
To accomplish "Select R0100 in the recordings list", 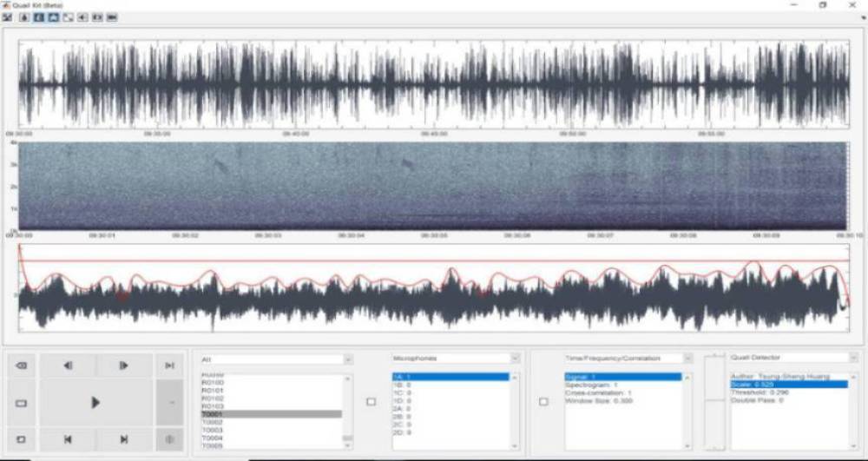I will click(x=271, y=382).
